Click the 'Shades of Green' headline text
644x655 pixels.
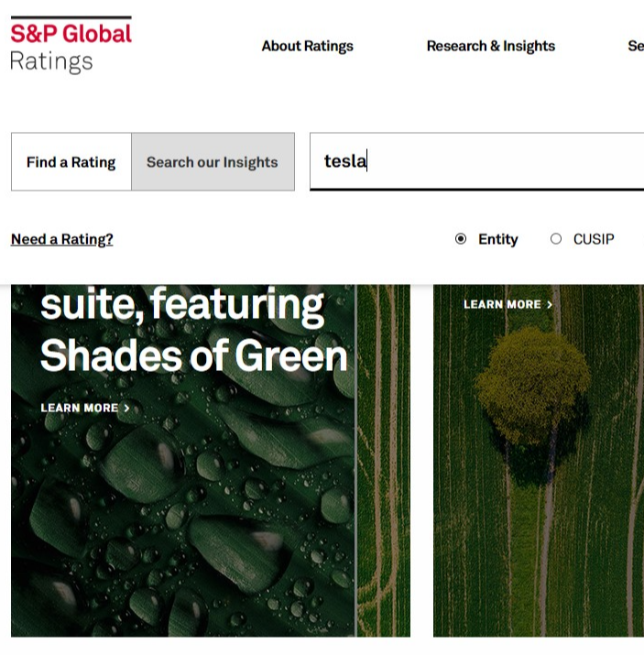coord(194,356)
